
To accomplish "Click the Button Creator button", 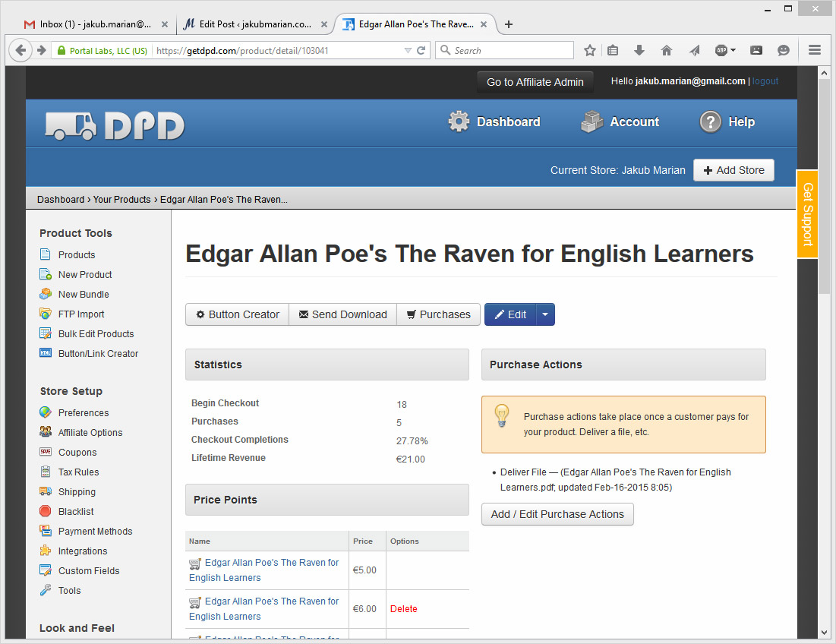I will tap(237, 314).
